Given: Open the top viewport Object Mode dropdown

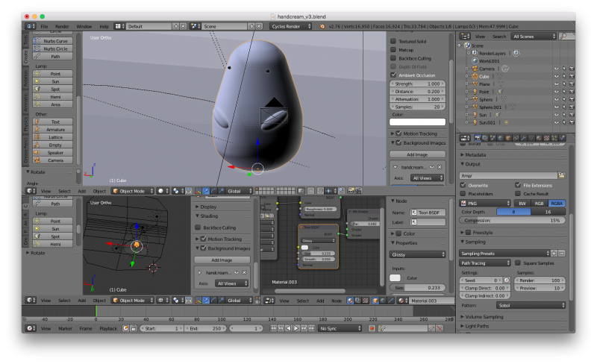Looking at the screenshot, I should pos(133,191).
